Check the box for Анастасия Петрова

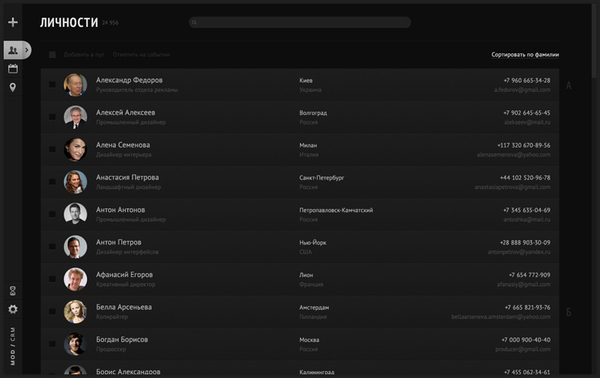point(52,182)
